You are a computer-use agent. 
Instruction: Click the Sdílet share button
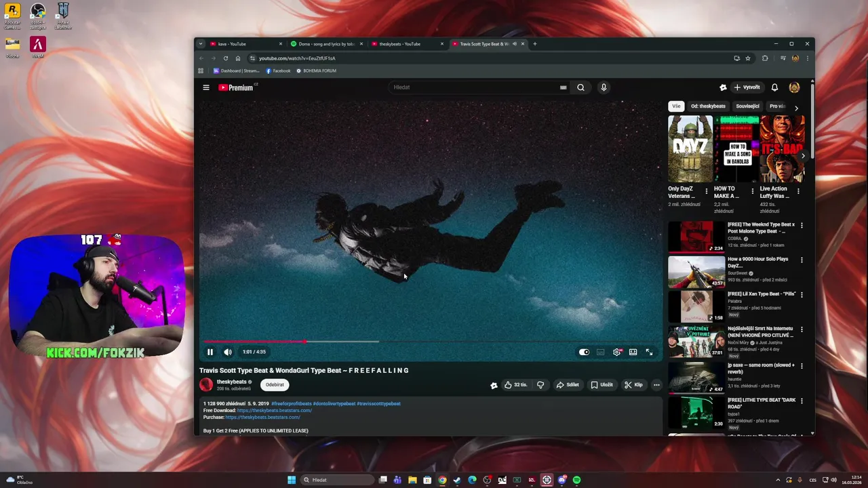pyautogui.click(x=568, y=385)
